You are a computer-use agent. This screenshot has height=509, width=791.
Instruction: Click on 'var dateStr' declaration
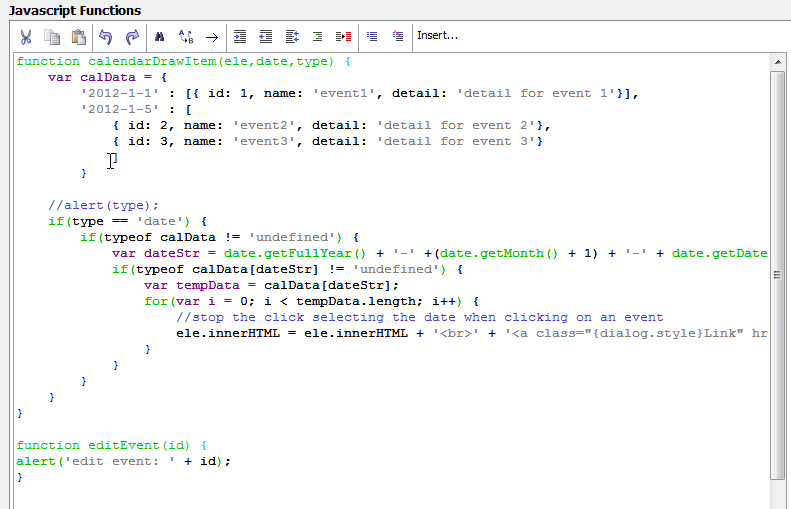(x=156, y=253)
